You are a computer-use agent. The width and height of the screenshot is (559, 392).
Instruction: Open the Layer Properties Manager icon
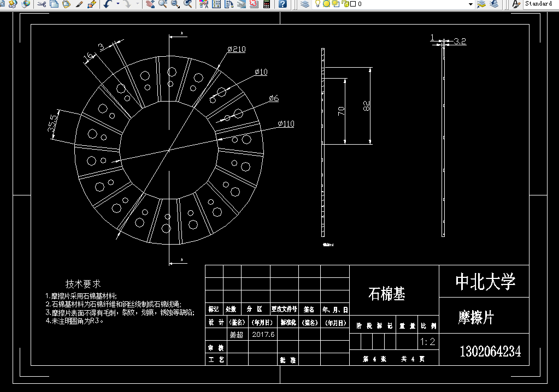(x=304, y=4)
